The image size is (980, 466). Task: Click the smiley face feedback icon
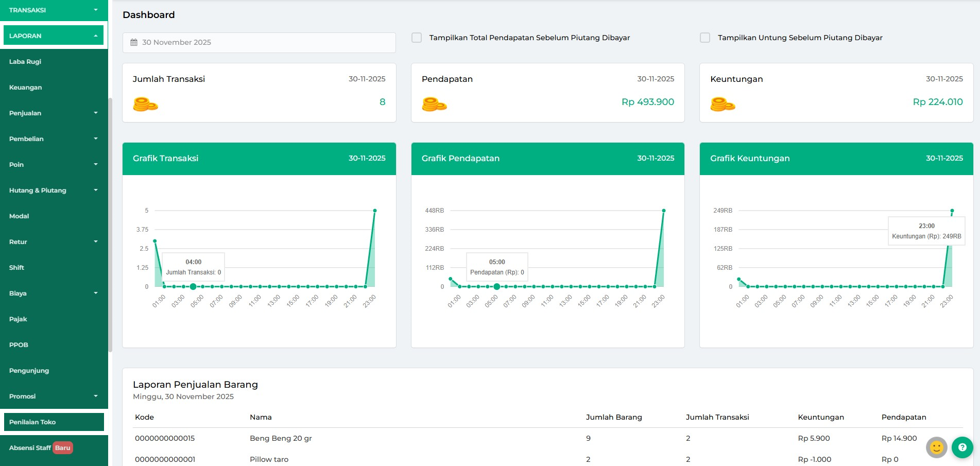point(937,447)
